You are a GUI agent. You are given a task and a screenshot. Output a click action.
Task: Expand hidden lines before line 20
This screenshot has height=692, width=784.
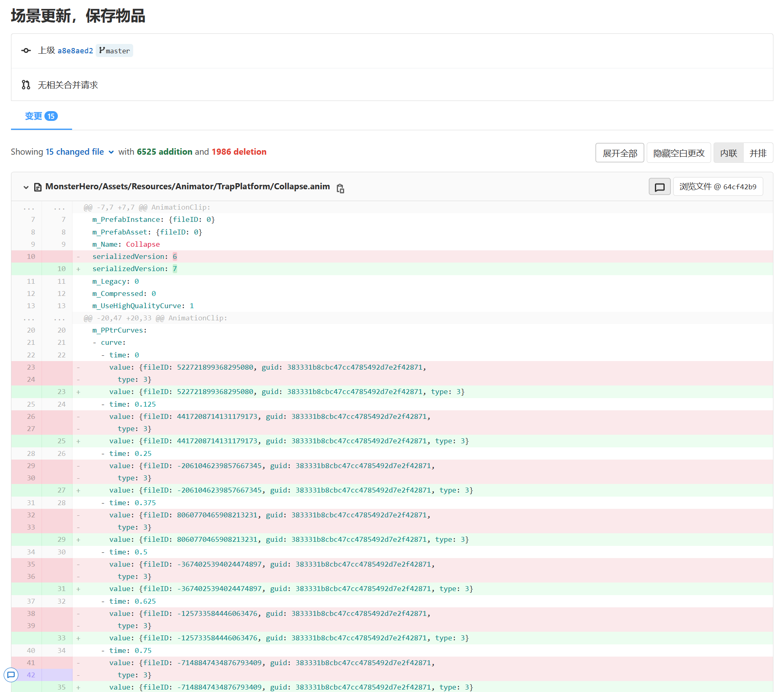(29, 318)
